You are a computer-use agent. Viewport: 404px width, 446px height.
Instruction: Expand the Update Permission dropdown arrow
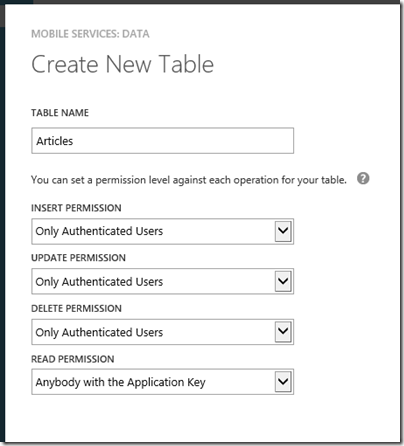(x=283, y=281)
